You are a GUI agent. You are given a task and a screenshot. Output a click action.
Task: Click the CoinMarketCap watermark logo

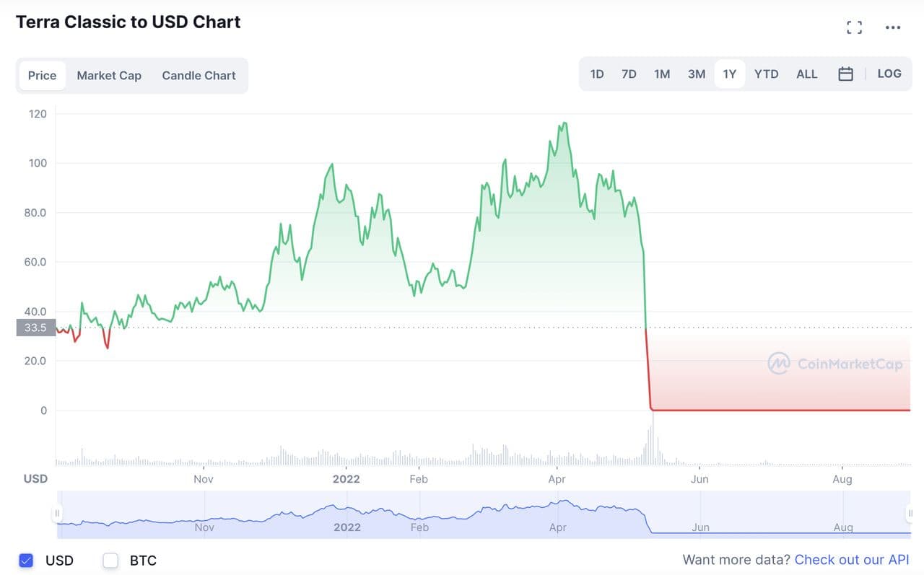pyautogui.click(x=835, y=364)
